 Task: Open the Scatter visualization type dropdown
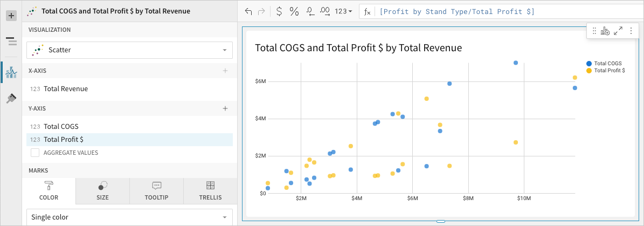click(x=129, y=50)
